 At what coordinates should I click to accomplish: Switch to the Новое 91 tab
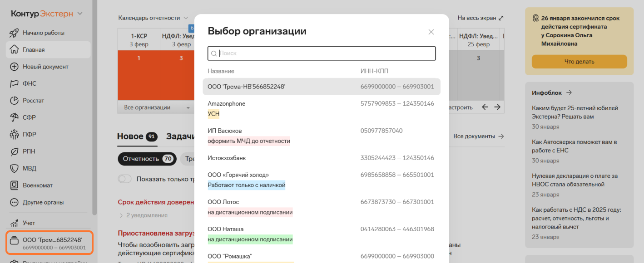point(137,136)
